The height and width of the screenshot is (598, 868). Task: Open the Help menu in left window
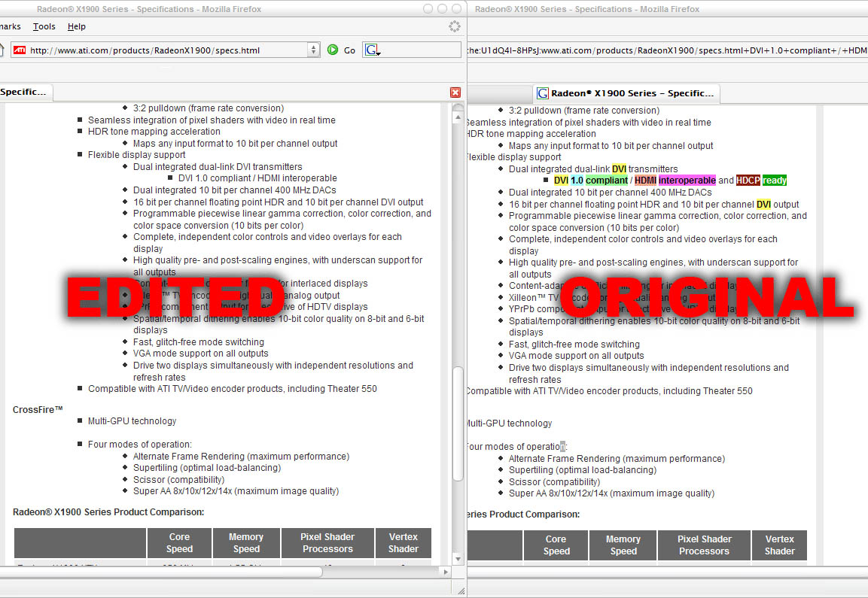point(76,26)
